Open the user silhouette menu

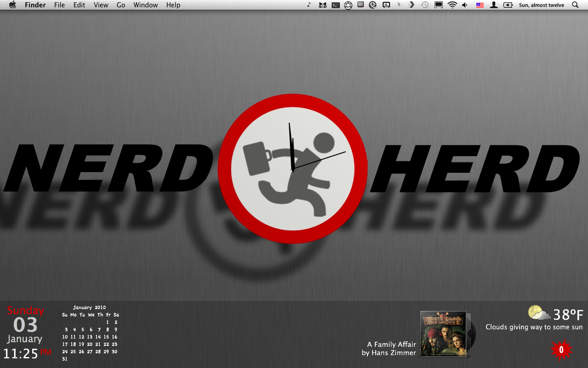click(x=494, y=5)
